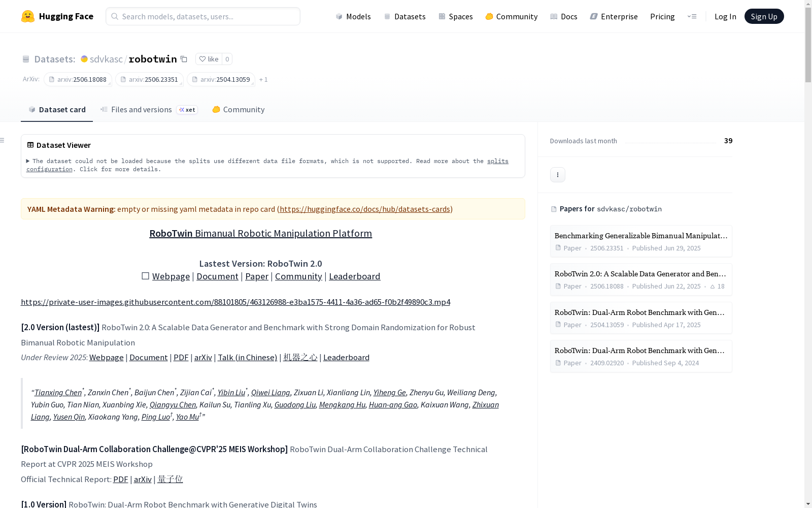The image size is (812, 508).
Task: Open author Yao Mu's link
Action: (187, 417)
